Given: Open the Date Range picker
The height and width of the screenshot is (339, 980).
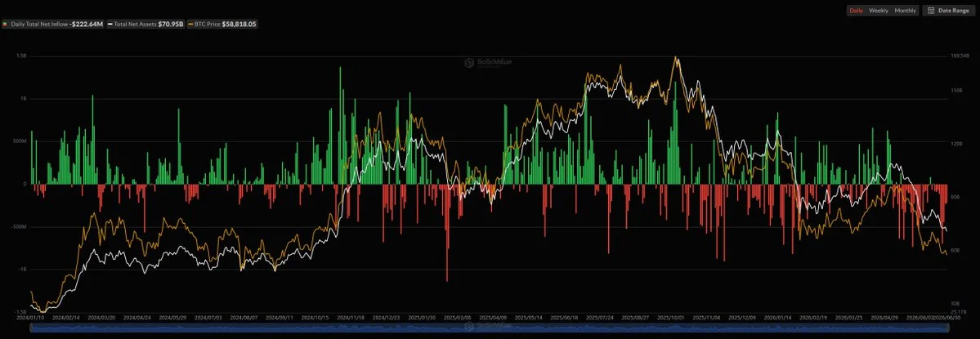Looking at the screenshot, I should click(x=948, y=11).
